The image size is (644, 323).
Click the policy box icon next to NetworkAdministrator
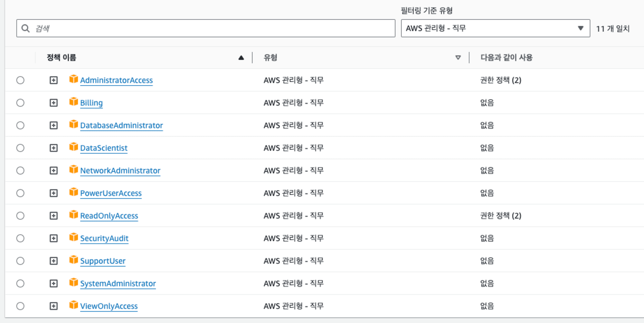(x=73, y=170)
